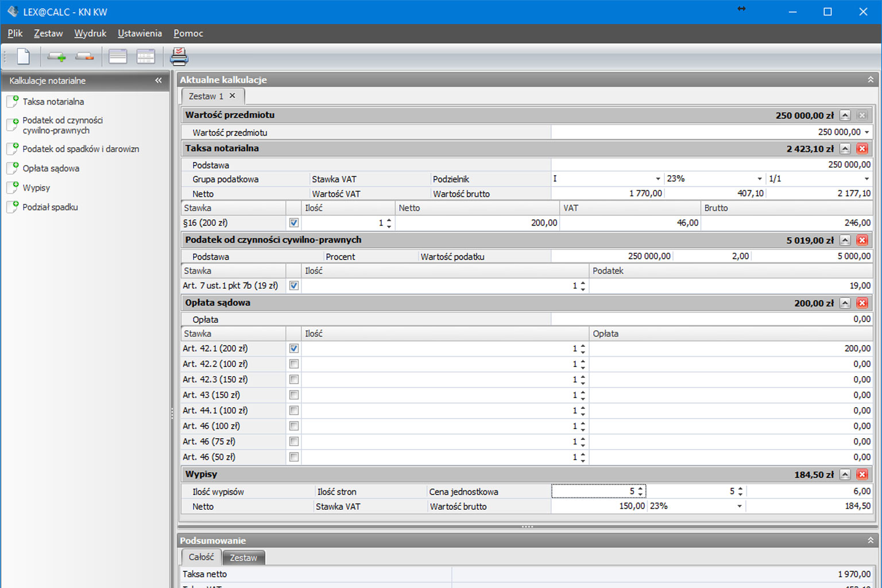Screen dimensions: 882x588
Task: Click the add set icon with green plus
Action: pos(56,56)
